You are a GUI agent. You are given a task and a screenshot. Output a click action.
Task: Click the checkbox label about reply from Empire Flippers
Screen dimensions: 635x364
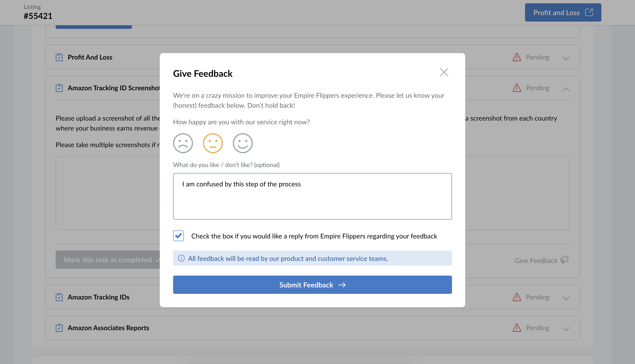(314, 236)
